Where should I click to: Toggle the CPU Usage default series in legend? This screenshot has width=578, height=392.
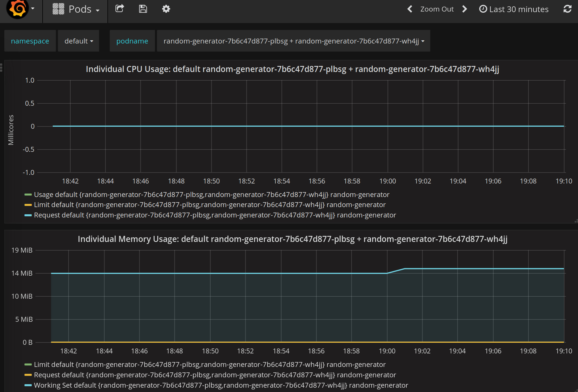click(211, 195)
